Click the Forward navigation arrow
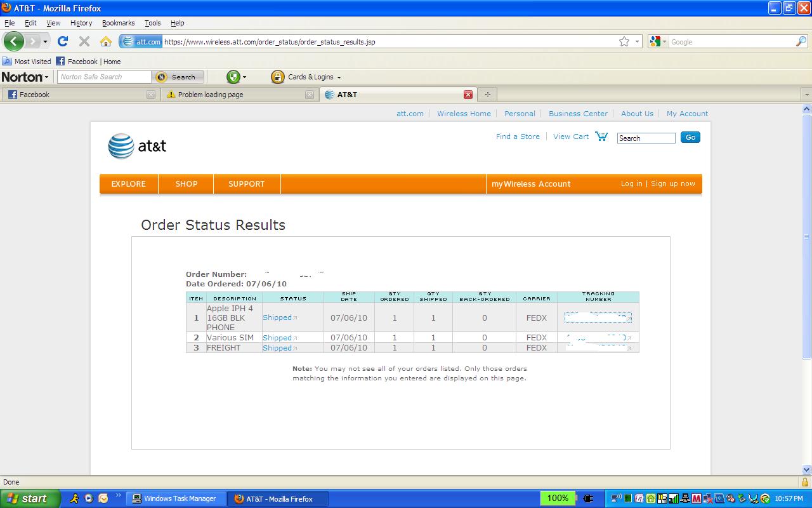 (32, 41)
